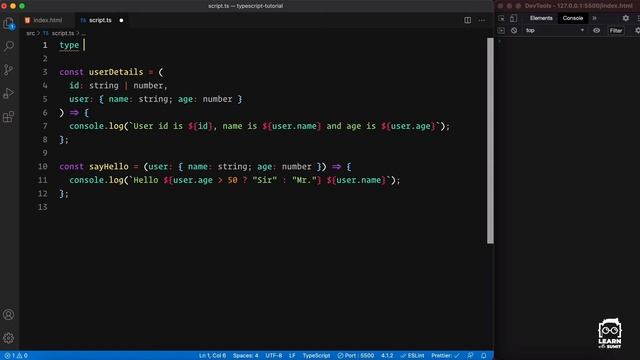Click the Live Server Port : 5500 indicator
Image resolution: width=640 pixels, height=360 pixels.
point(356,356)
